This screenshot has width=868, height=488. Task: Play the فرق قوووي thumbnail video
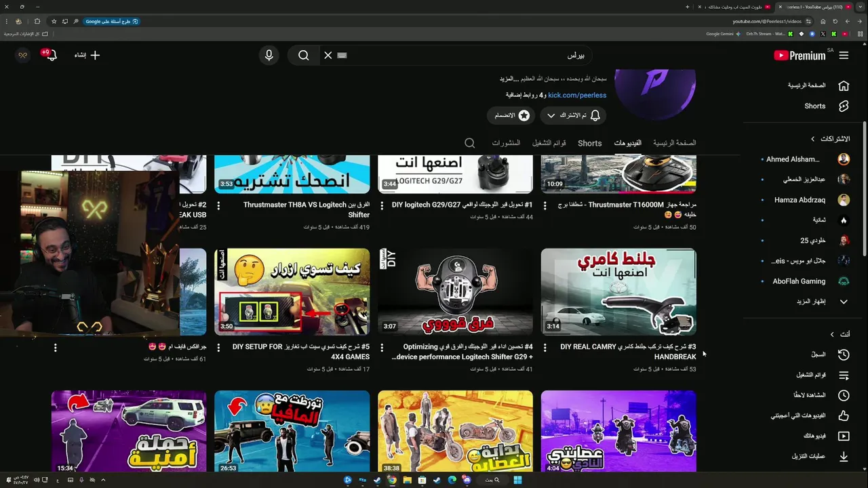[455, 291]
